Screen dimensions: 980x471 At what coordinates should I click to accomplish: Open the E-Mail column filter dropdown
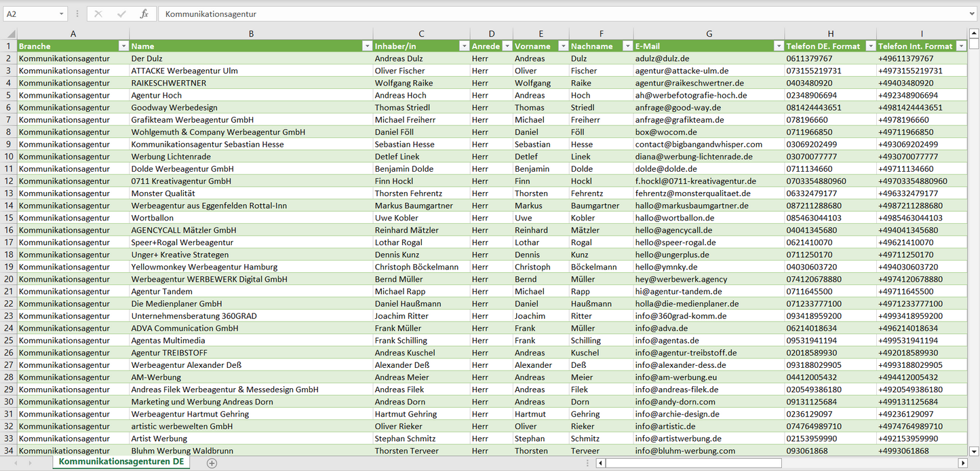[x=778, y=46]
